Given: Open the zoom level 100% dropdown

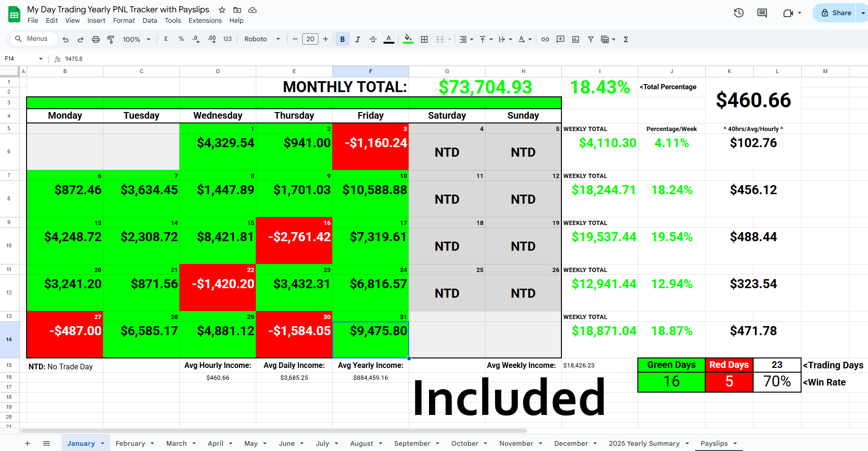Looking at the screenshot, I should click(x=136, y=39).
